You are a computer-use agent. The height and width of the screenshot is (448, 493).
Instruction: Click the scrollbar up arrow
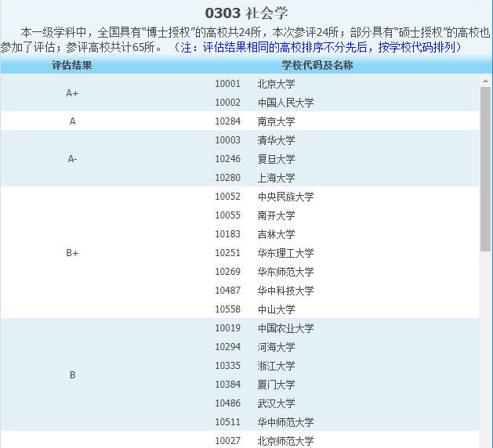click(x=485, y=81)
